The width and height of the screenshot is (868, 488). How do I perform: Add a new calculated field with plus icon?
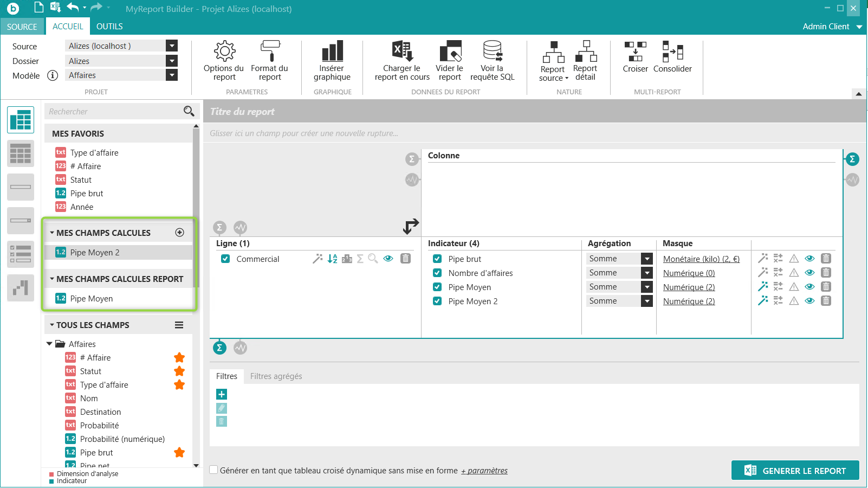point(180,233)
